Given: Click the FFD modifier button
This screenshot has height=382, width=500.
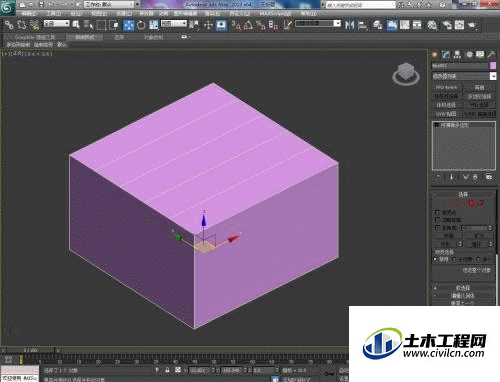Looking at the screenshot, I should point(447,87).
